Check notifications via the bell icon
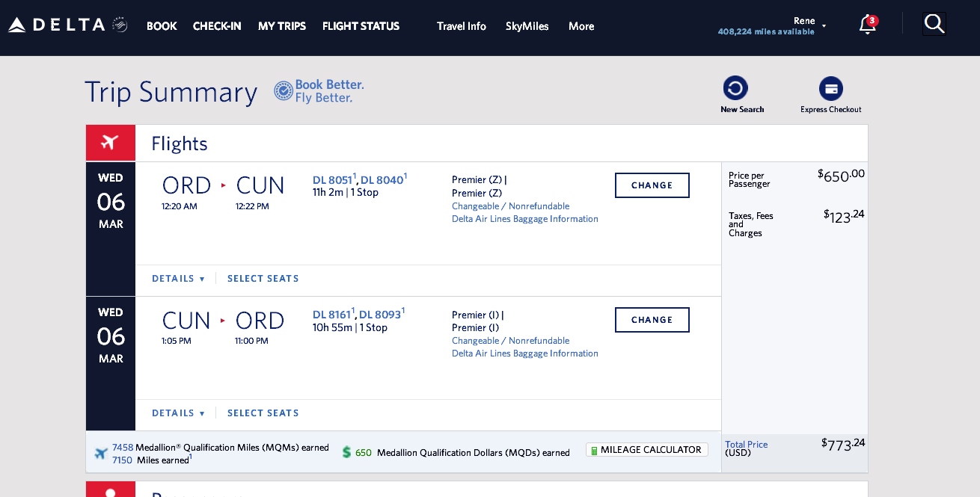This screenshot has height=497, width=980. [868, 25]
